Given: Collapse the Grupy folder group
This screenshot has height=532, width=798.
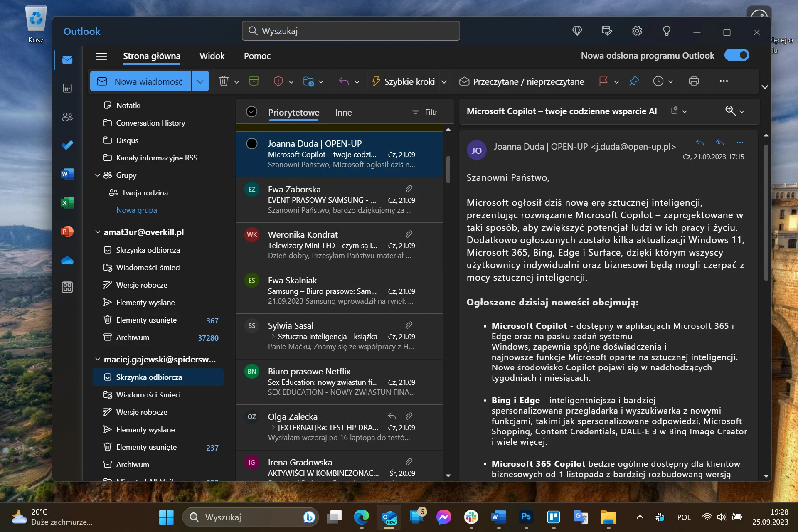Looking at the screenshot, I should 98,175.
